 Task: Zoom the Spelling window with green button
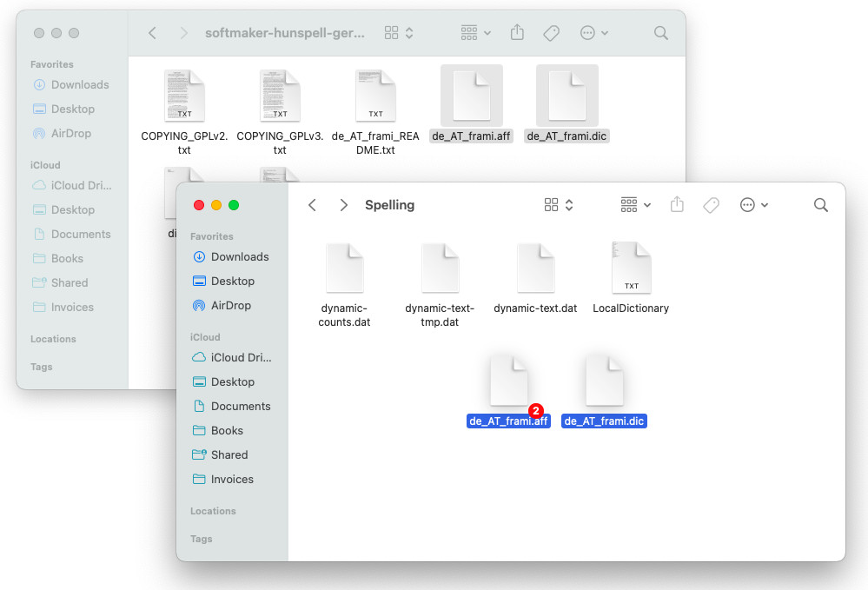pyautogui.click(x=234, y=205)
